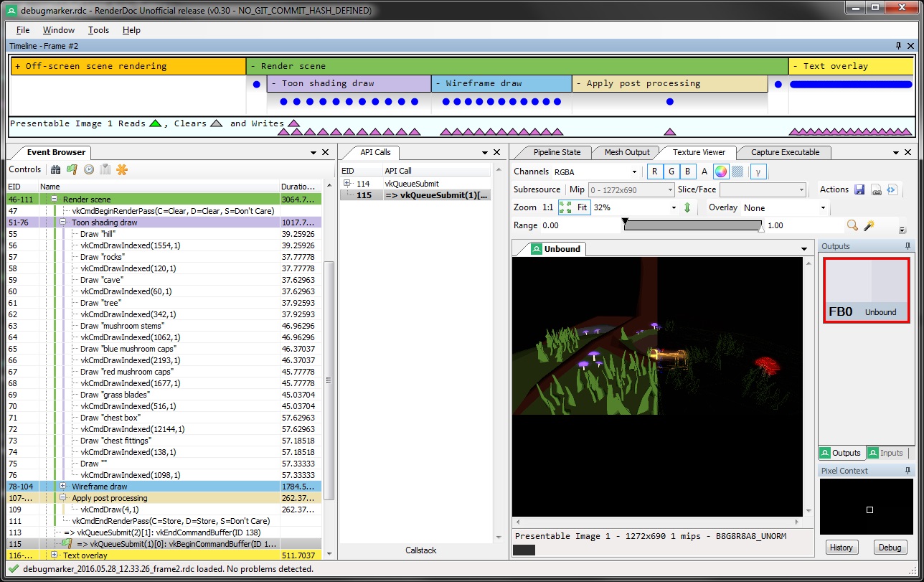Image resolution: width=924 pixels, height=582 pixels.
Task: Open the Channels RGBA dropdown
Action: [x=595, y=172]
